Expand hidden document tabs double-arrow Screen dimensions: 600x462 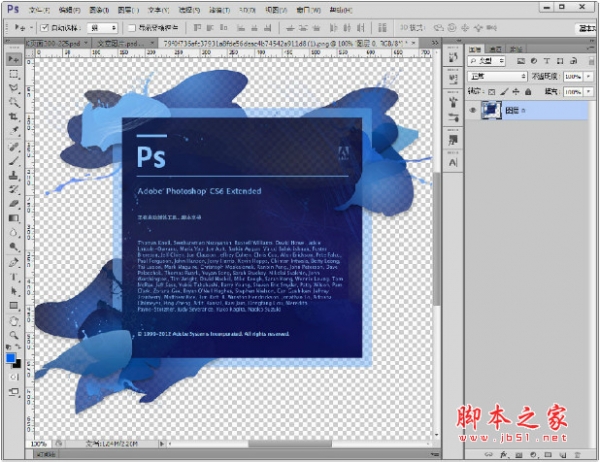[x=435, y=43]
